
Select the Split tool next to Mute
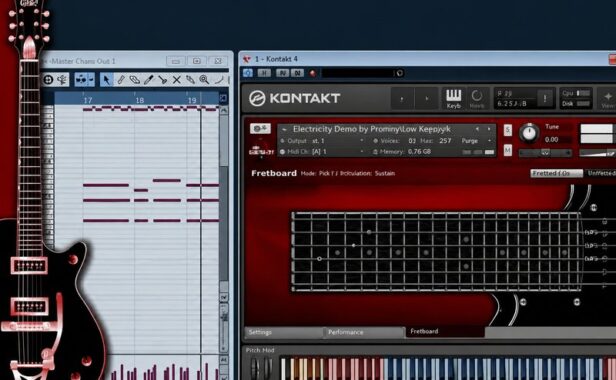pyautogui.click(x=163, y=80)
